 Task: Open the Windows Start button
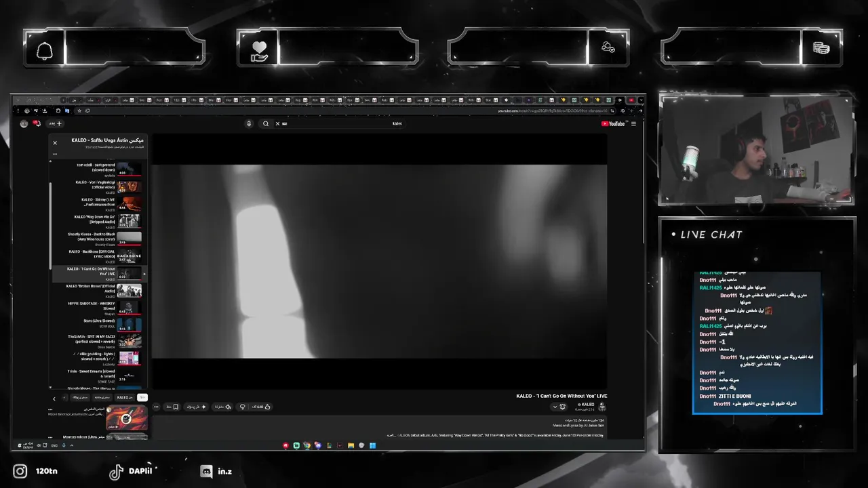[x=372, y=445]
